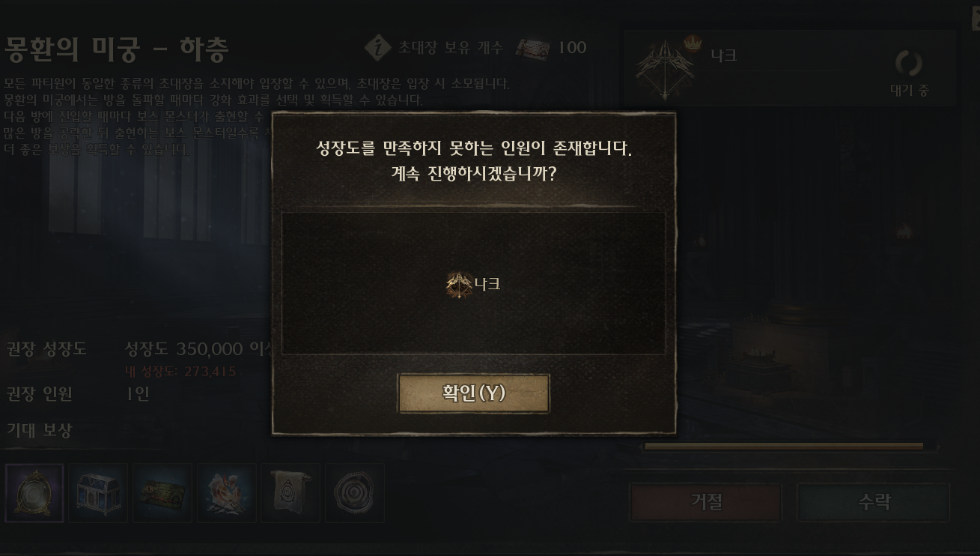
Task: Select the hanging banner scroll reward icon
Action: (x=290, y=492)
